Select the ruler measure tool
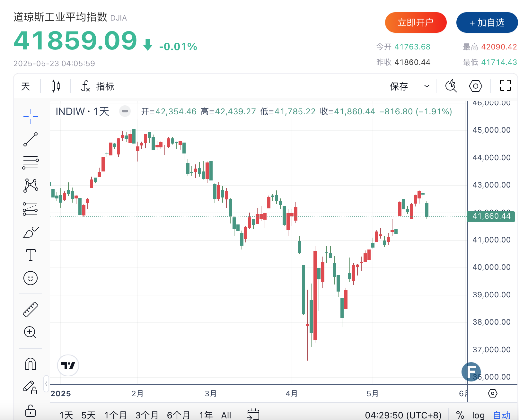Screen dimensions: 519x420 (x=31, y=310)
